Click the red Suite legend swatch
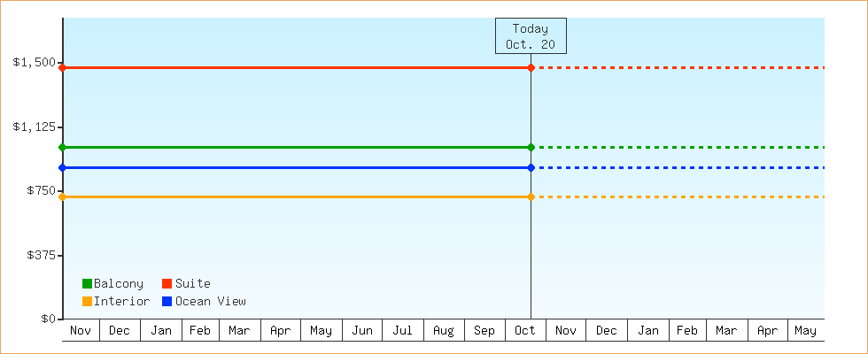 (x=167, y=283)
